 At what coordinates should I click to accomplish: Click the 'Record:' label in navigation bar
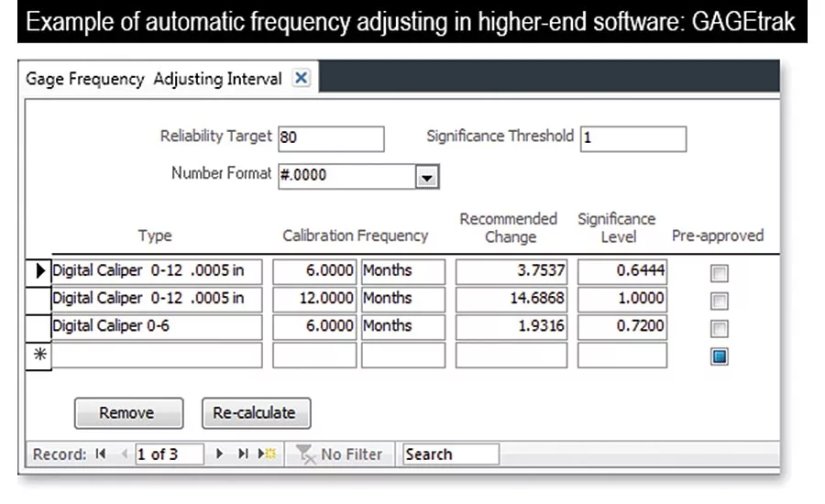(59, 454)
